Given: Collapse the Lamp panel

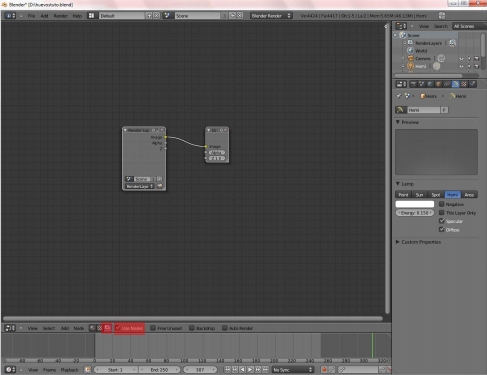Looking at the screenshot, I should pos(398,184).
